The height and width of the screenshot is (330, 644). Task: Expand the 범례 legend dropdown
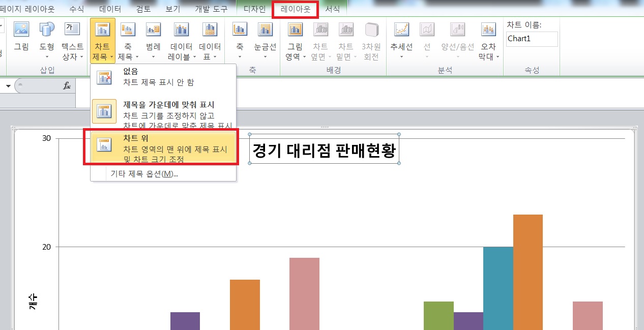coord(153,40)
